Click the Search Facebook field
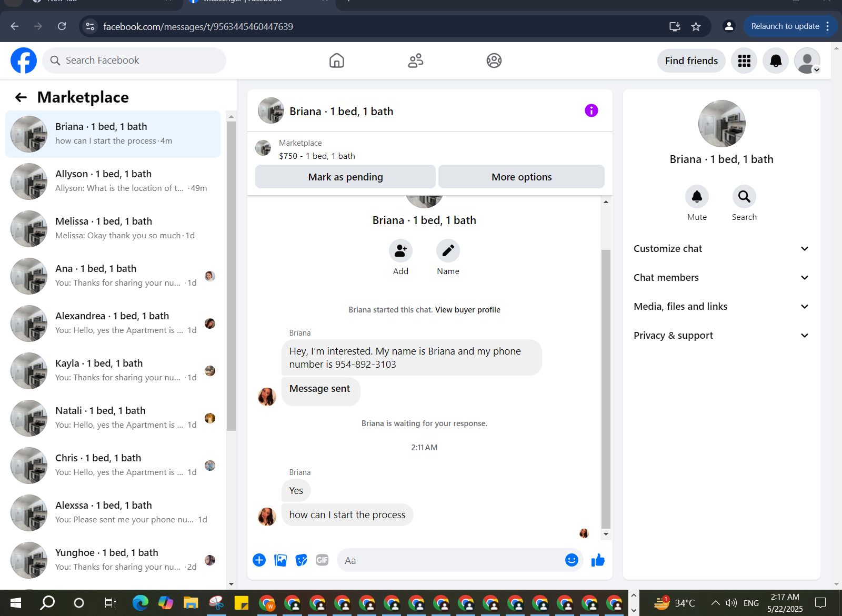842x616 pixels. point(134,60)
